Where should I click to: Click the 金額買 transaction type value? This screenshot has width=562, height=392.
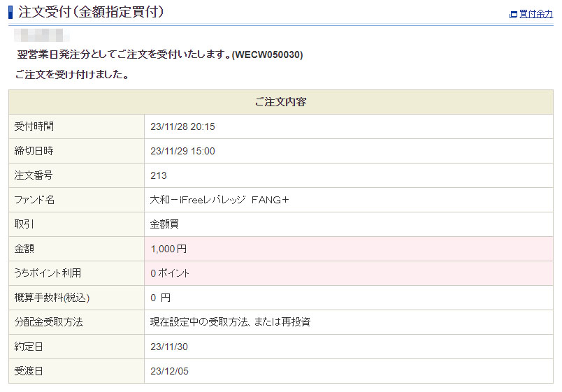[x=164, y=224]
